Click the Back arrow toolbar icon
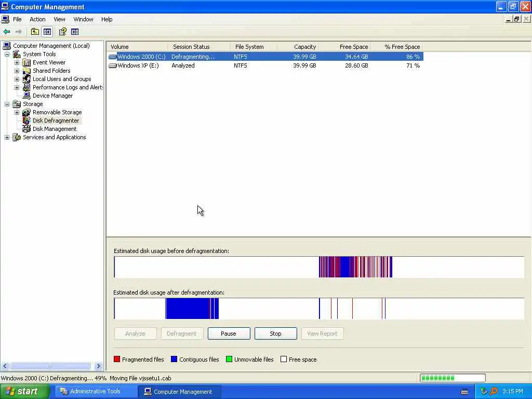Viewport: 532px width, 399px height. pos(7,32)
